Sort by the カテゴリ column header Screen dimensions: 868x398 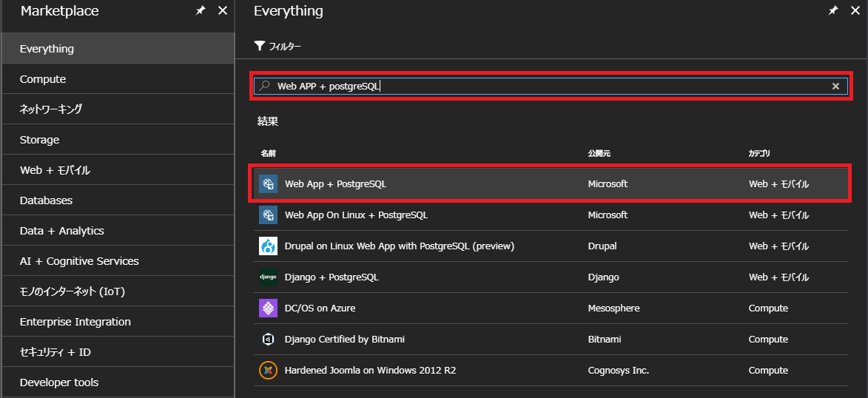point(759,153)
